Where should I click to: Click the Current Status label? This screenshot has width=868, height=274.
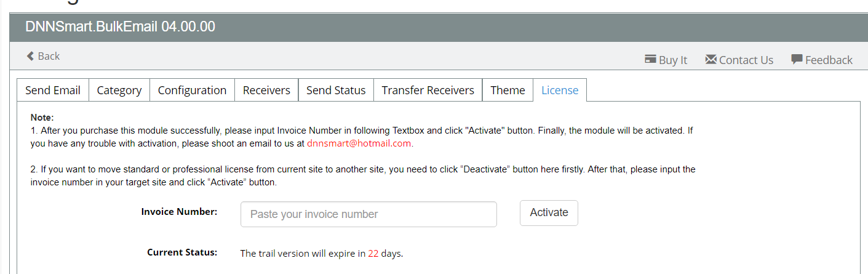tap(182, 252)
